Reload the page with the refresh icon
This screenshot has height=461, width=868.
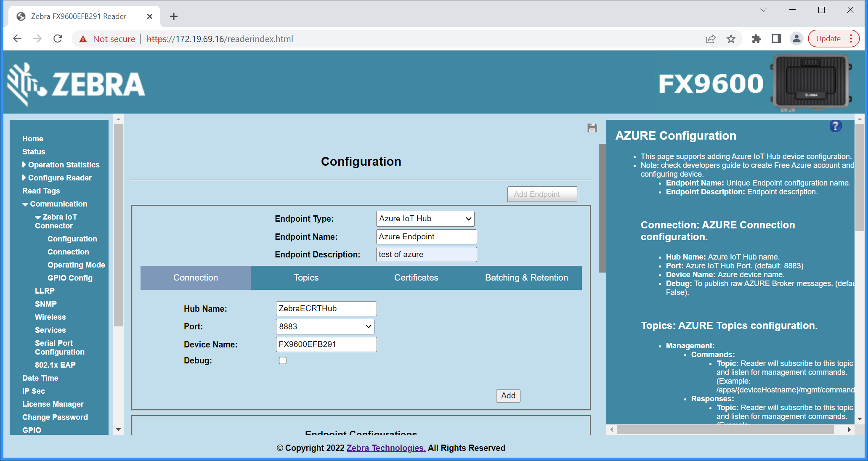[x=58, y=39]
